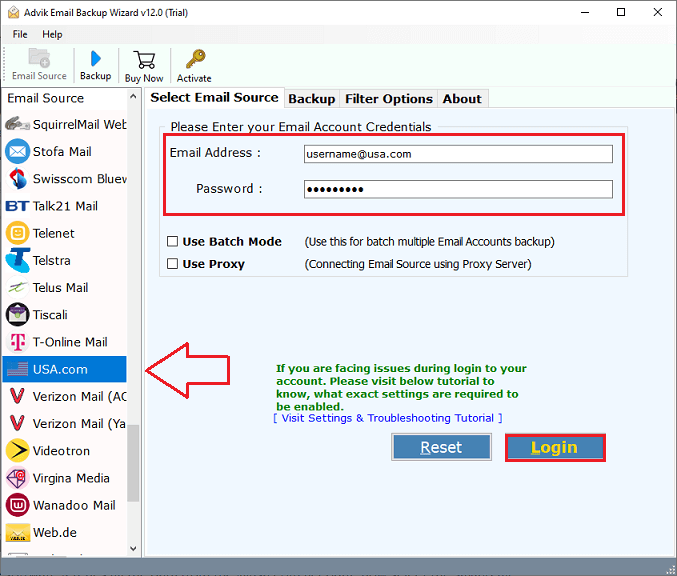Click the Password input field
The image size is (677, 576).
click(458, 189)
